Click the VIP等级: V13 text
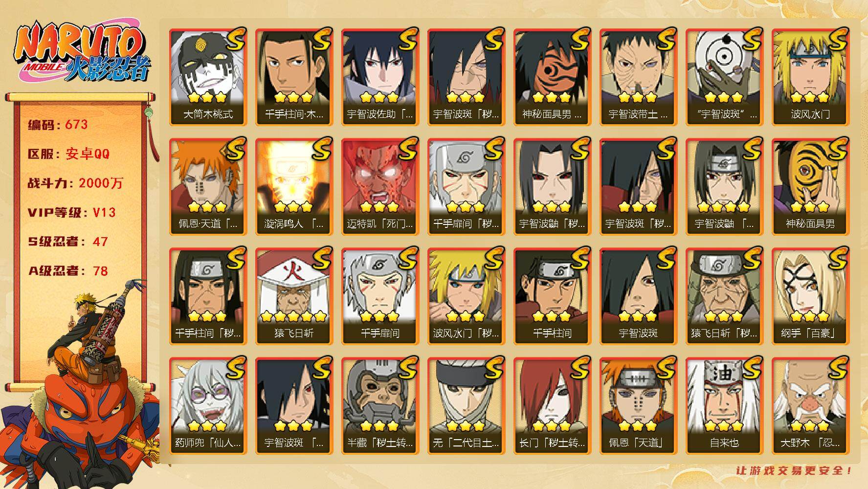 [x=72, y=212]
